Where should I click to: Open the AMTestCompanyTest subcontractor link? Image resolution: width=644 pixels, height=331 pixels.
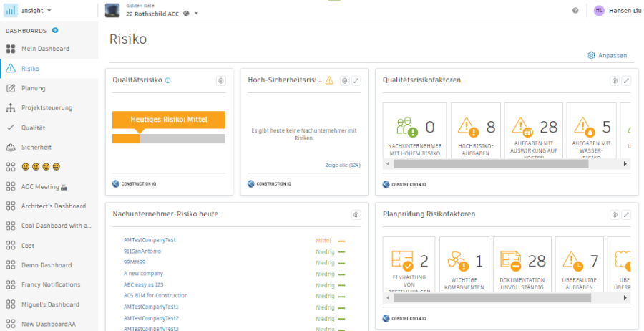150,241
